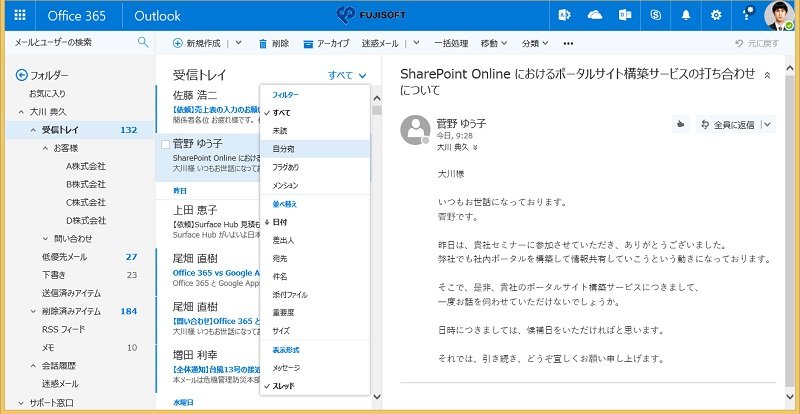Reply with 全員に返信 button

tap(729, 124)
